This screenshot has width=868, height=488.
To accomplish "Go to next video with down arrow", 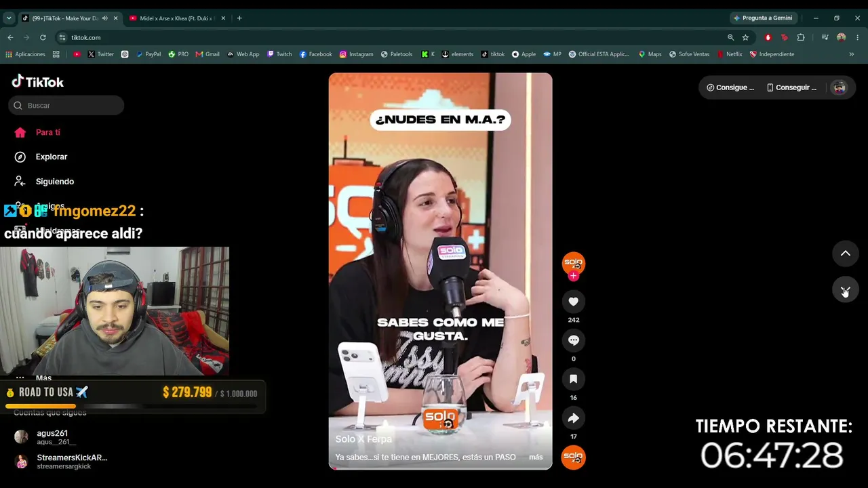I will (845, 290).
